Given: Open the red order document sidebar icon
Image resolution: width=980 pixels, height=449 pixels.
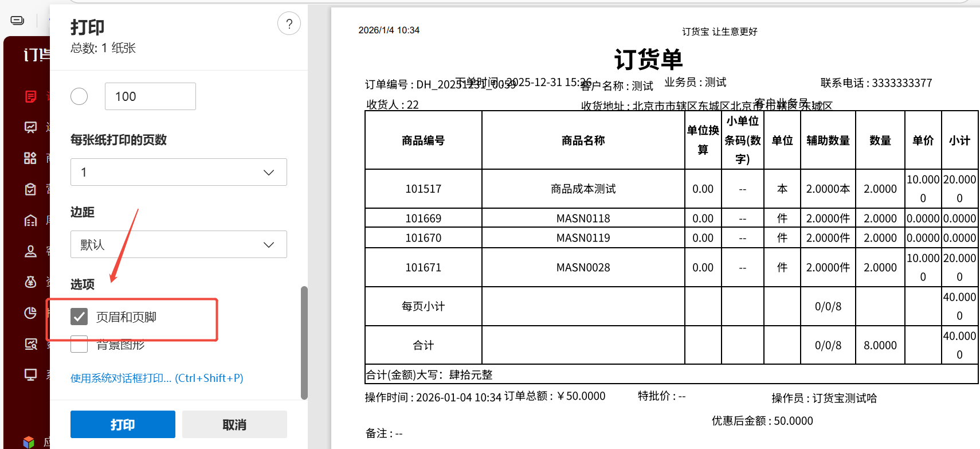Looking at the screenshot, I should [x=31, y=96].
